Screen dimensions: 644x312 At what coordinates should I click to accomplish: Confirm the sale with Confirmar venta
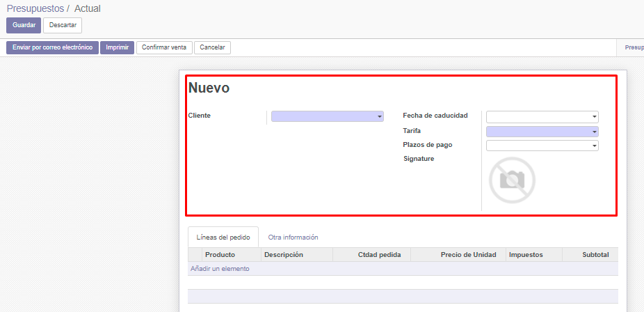[x=164, y=47]
